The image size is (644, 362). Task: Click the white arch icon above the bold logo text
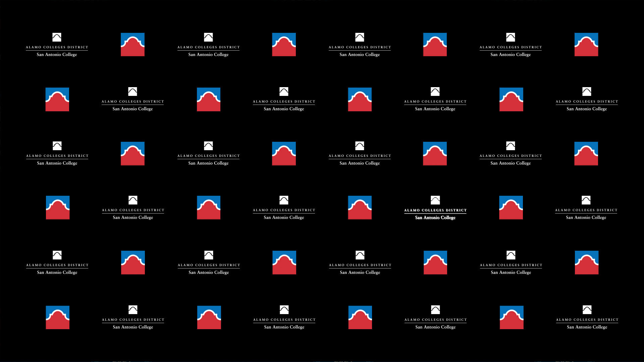pos(435,200)
